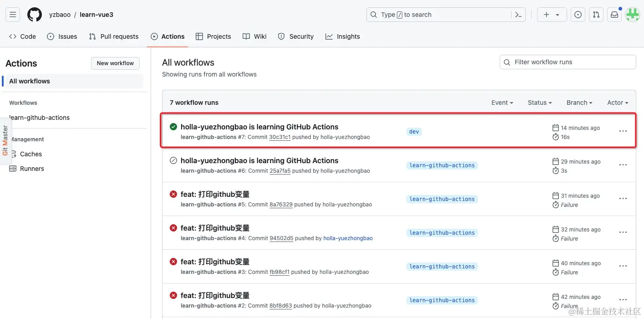Open run #5 feat: 打印github变量
The image size is (644, 319).
215,194
